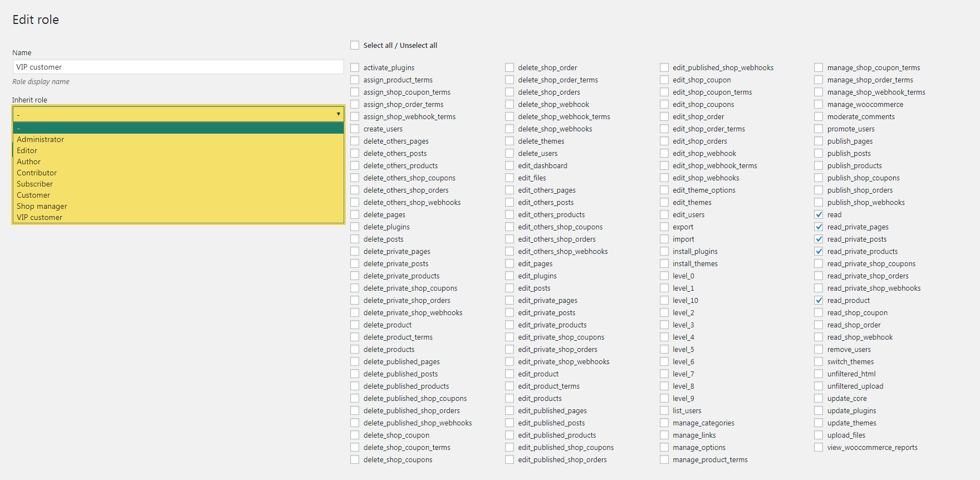Check the publish_products checkbox

[x=819, y=165]
